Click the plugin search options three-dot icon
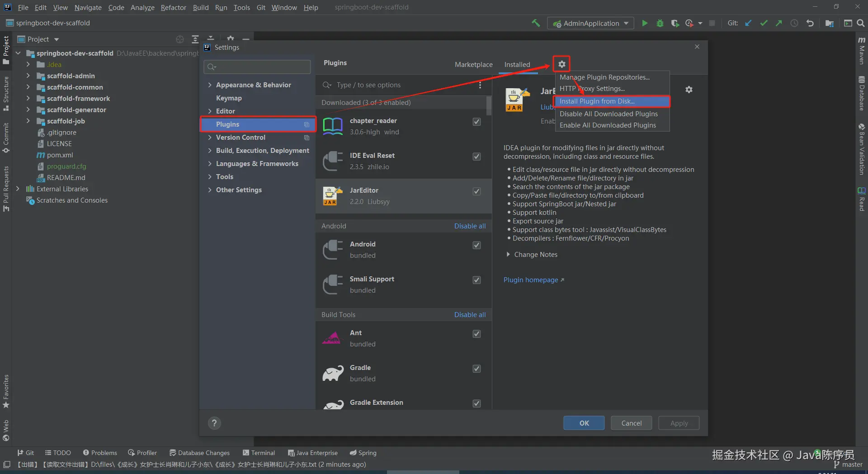The height and width of the screenshot is (474, 868). coord(480,85)
